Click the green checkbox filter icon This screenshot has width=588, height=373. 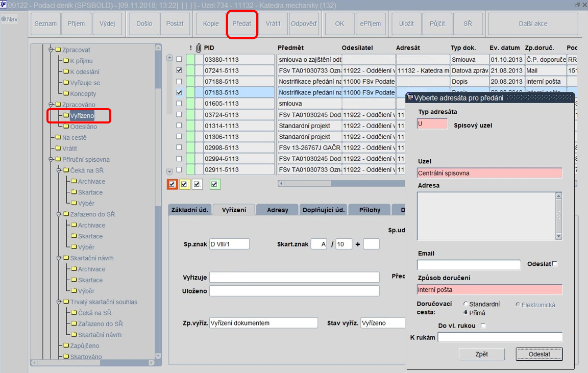(215, 184)
